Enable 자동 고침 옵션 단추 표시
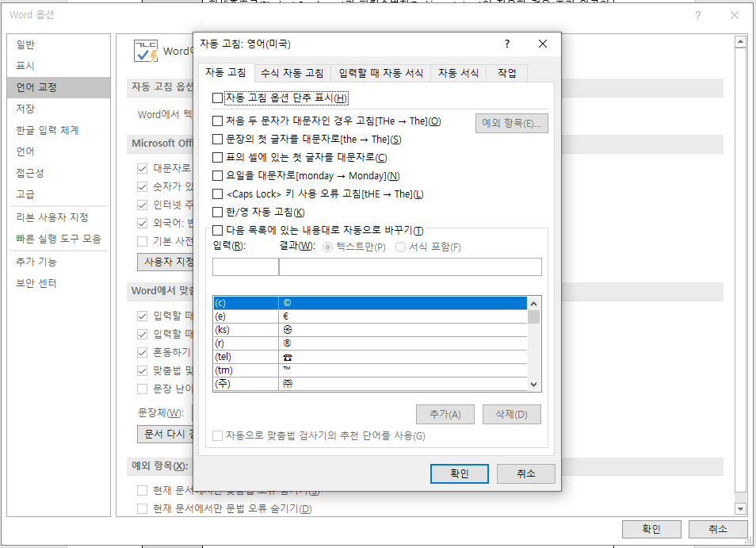 pyautogui.click(x=217, y=97)
